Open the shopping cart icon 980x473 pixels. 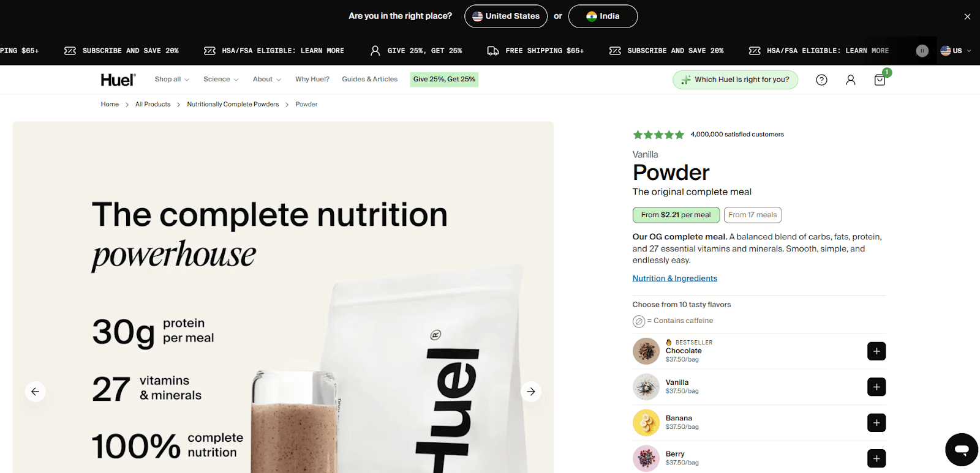880,80
